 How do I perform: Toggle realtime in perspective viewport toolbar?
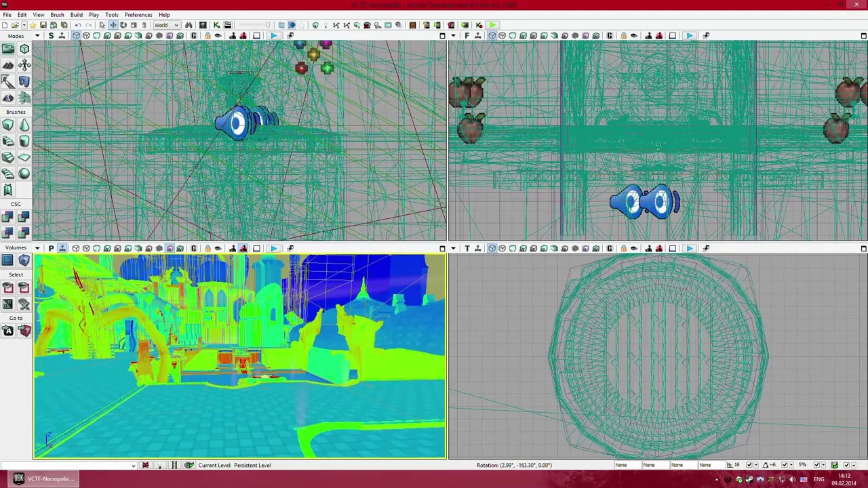coord(62,248)
